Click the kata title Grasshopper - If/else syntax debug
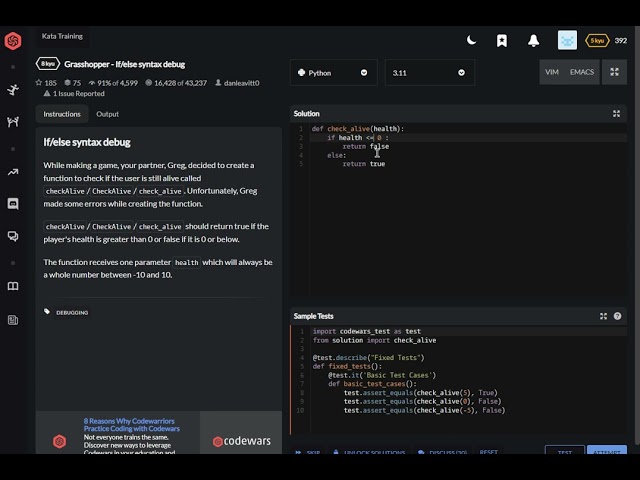 124,64
